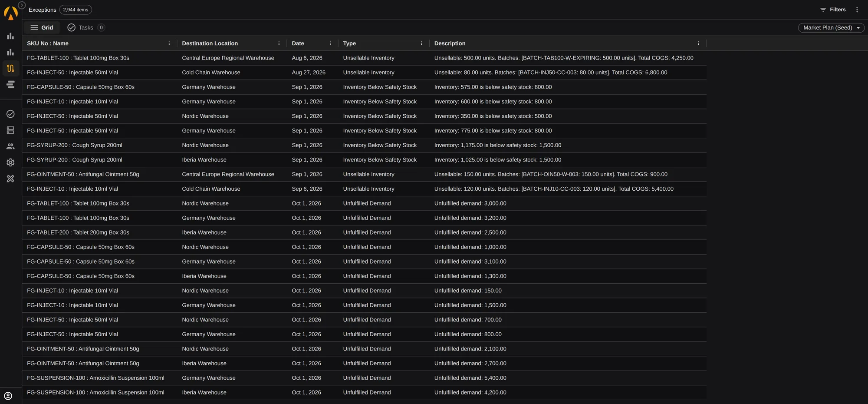The image size is (868, 404).
Task: Click 'Unfulfilled demand: 3,000.00' cell
Action: [470, 203]
